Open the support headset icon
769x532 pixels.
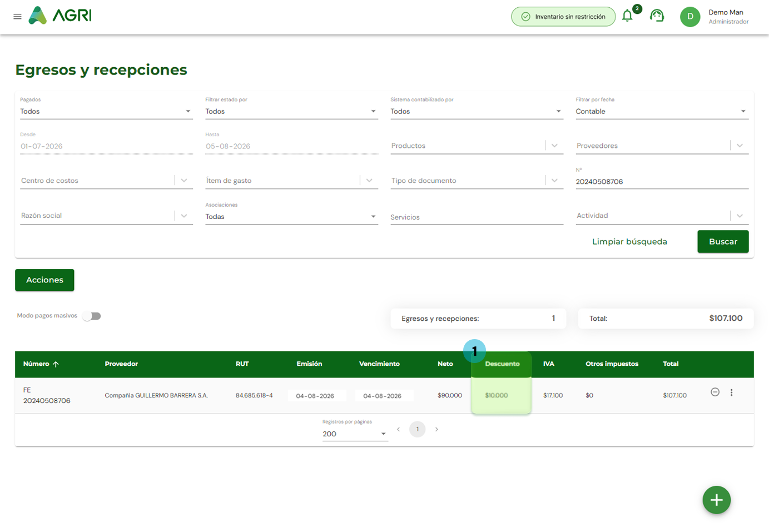pos(657,16)
